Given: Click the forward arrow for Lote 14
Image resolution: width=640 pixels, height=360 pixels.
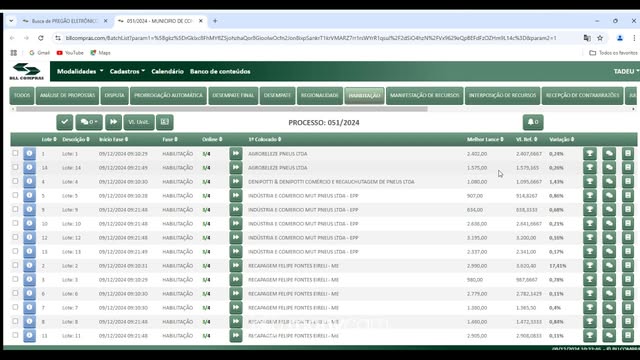Looking at the screenshot, I should pyautogui.click(x=236, y=167).
